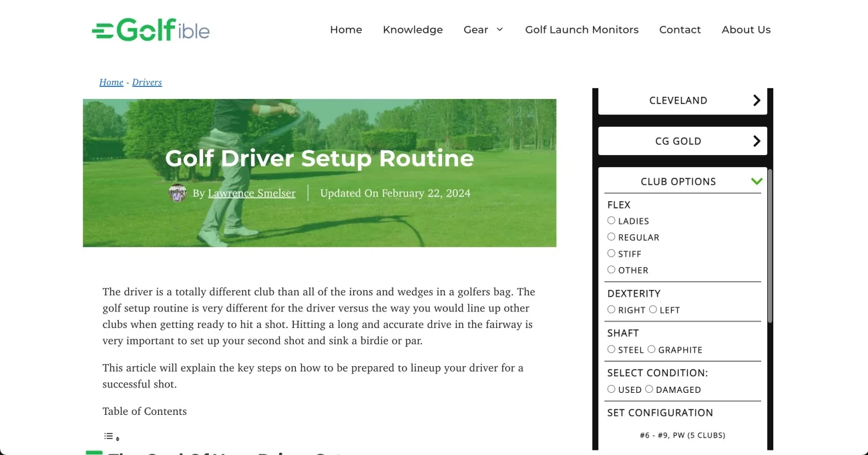Viewport: 868px width, 455px height.
Task: Click the golf driver hero image
Action: coord(319,173)
